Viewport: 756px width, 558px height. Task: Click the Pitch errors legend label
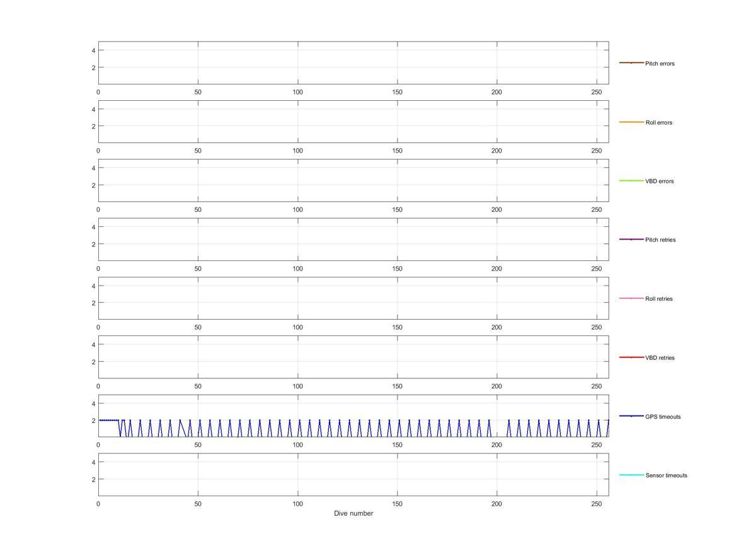660,64
